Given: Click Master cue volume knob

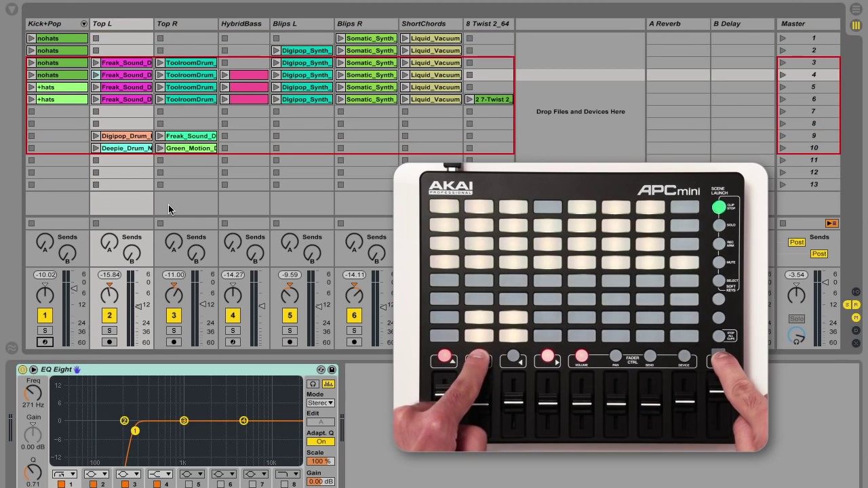Looking at the screenshot, I should (x=797, y=335).
